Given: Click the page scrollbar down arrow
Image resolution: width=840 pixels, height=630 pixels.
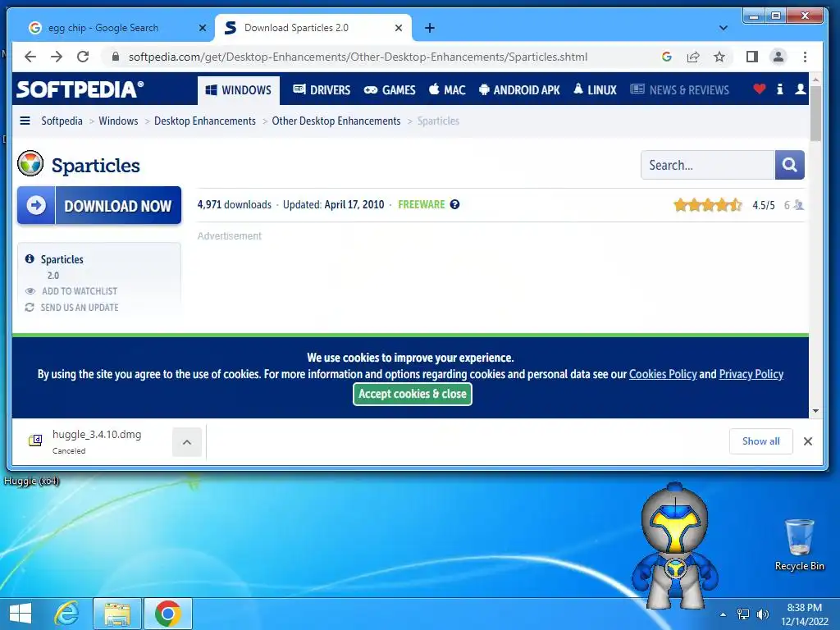Looking at the screenshot, I should (x=815, y=411).
